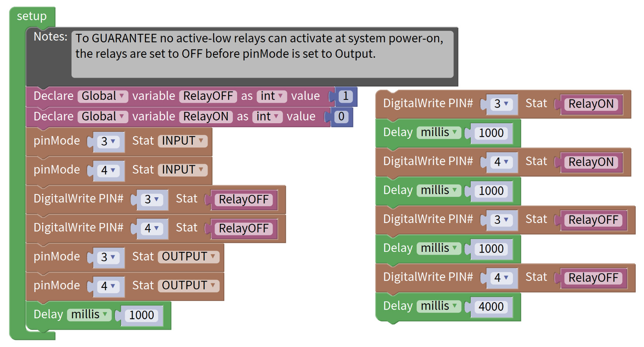Click RelayOFF variable in DigitalWrite pin 3 setup
The width and height of the screenshot is (644, 347).
(244, 200)
